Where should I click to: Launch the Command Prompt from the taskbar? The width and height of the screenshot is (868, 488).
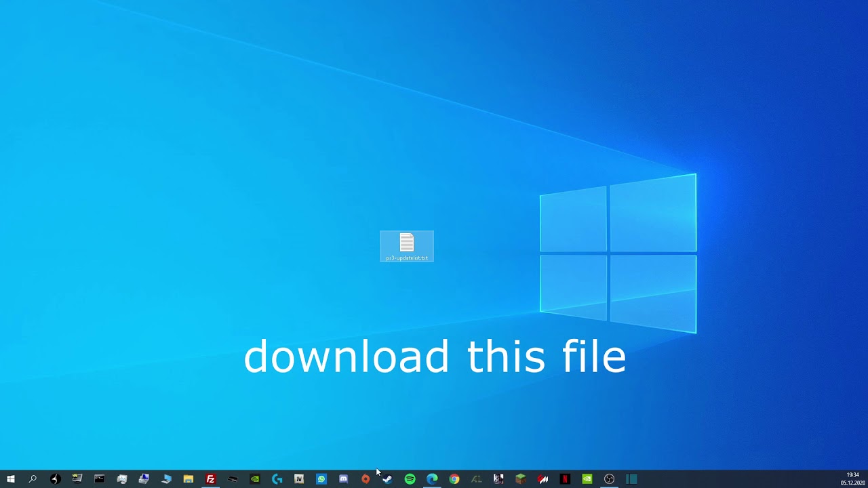pyautogui.click(x=100, y=479)
